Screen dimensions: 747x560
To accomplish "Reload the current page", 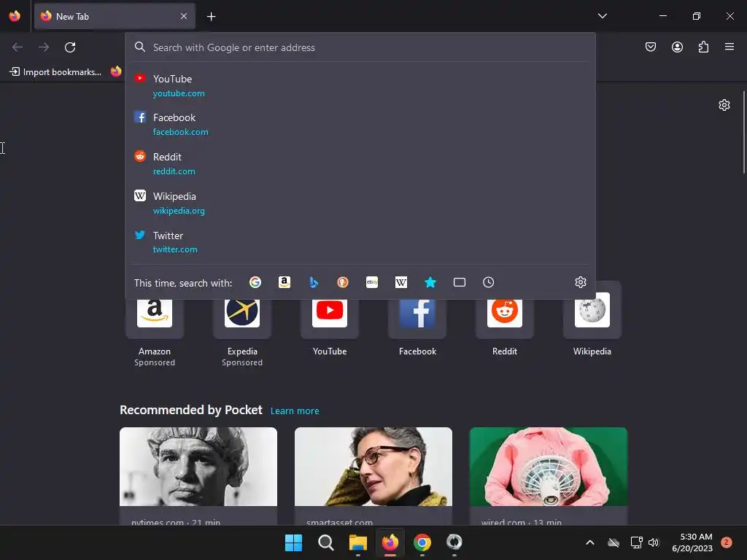I will [x=70, y=47].
